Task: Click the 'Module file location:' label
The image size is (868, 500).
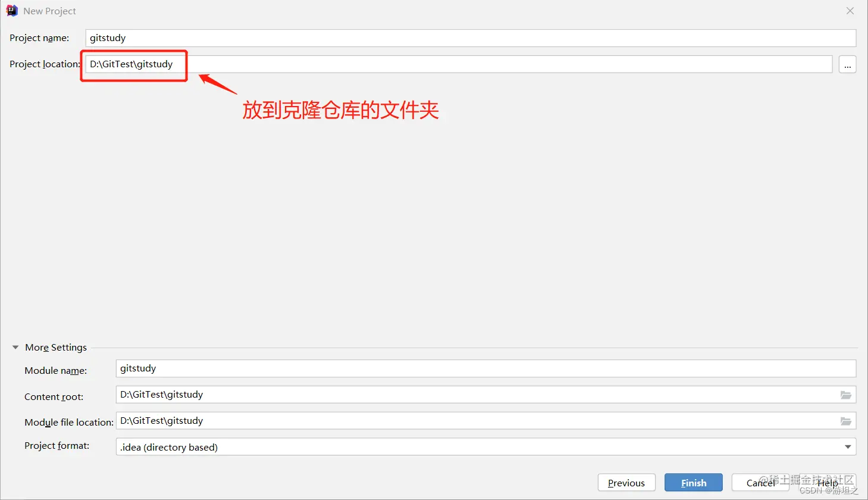Action: (x=69, y=423)
